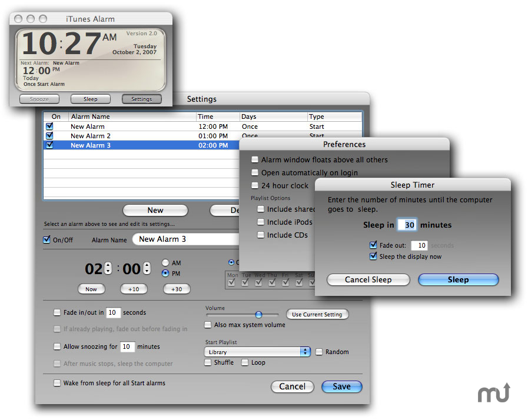Open the Start Playlist Library dropdown
The image size is (528, 420).
258,352
